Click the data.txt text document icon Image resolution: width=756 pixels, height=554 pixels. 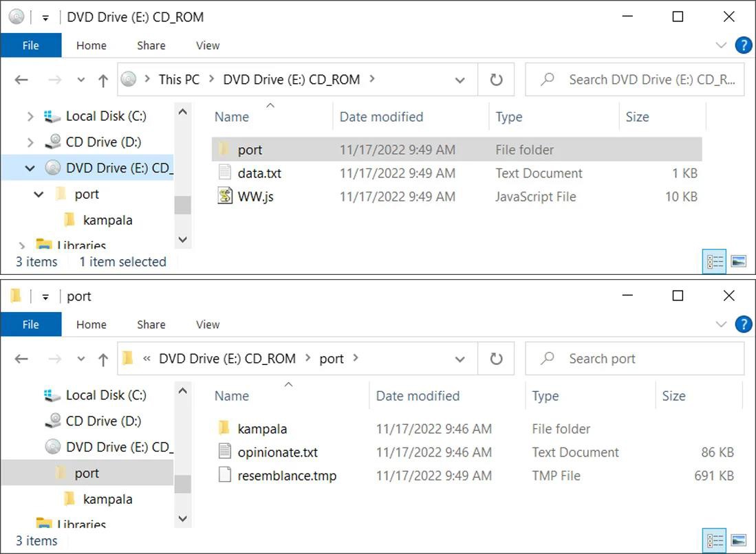click(x=225, y=173)
